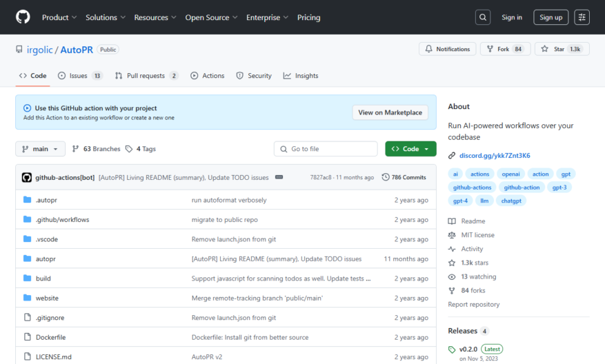Click the Notifications bell button
605x364 pixels.
(x=448, y=49)
